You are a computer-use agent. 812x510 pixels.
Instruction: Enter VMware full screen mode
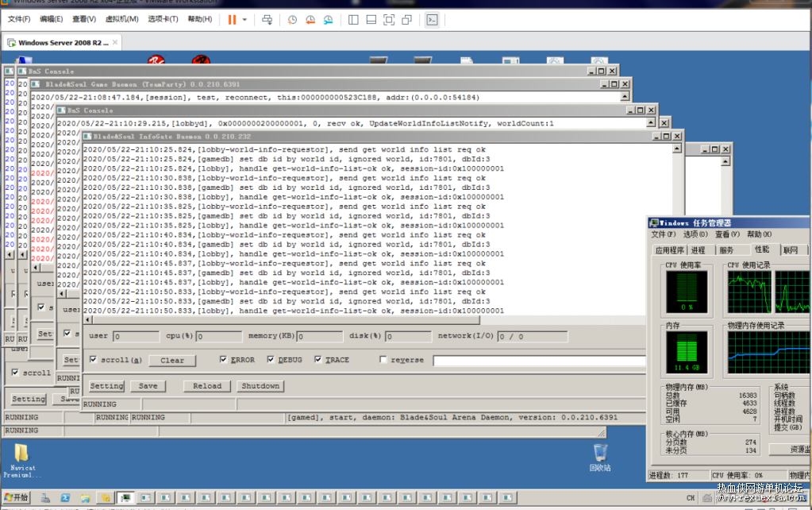coord(389,20)
